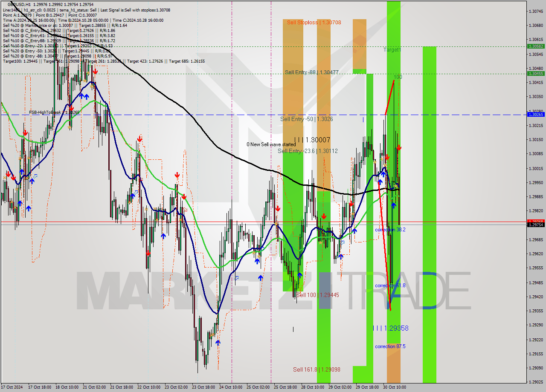Viewport: 546px width, 392px height.
Task: Click the 1.30350 price axis label
Action: pos(536,97)
